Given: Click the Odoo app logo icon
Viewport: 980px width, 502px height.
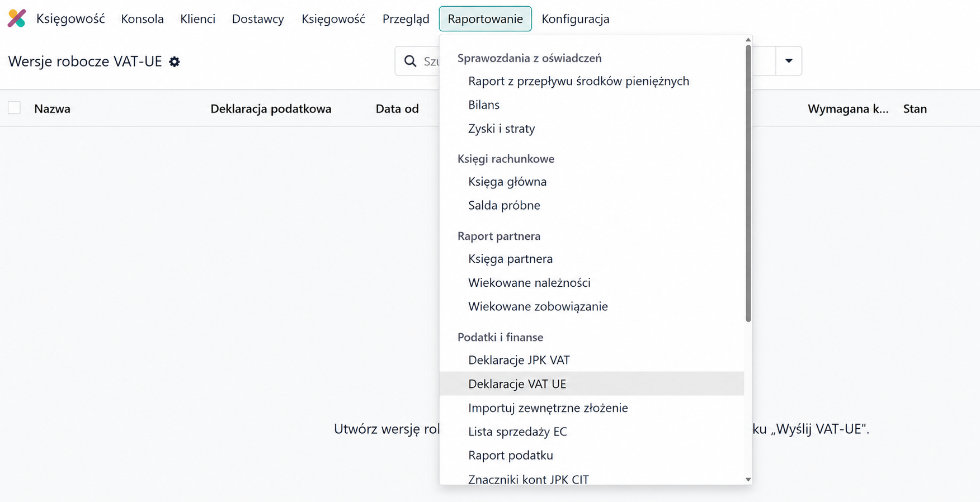Looking at the screenshot, I should tap(17, 18).
